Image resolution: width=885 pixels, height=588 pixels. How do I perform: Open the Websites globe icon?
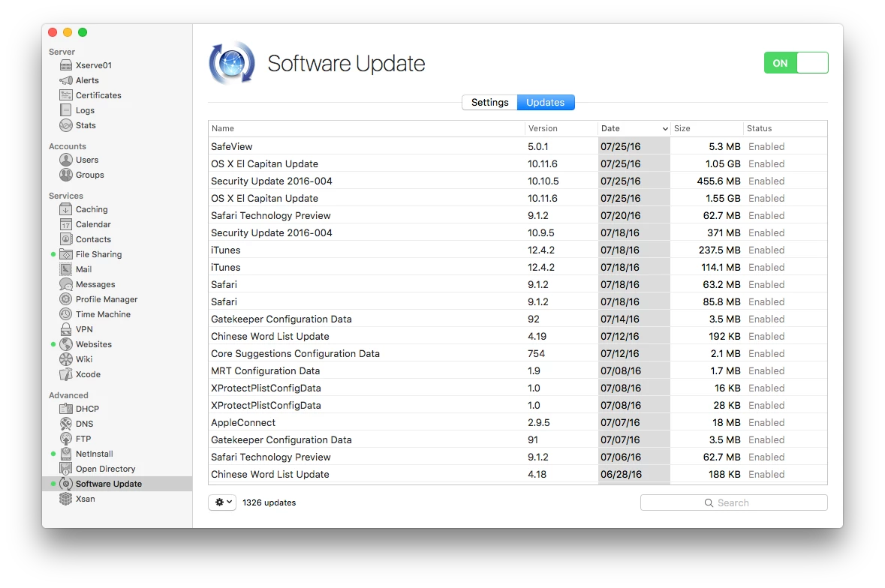66,344
